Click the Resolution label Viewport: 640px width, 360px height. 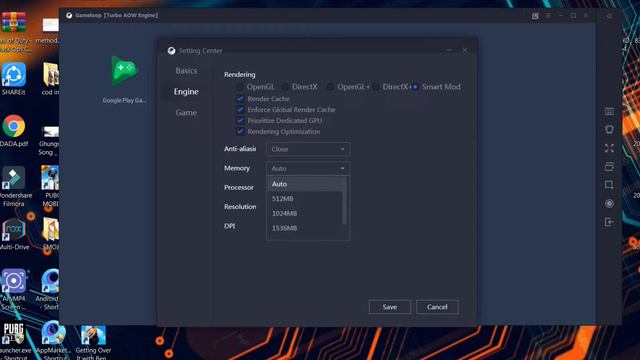coord(240,207)
